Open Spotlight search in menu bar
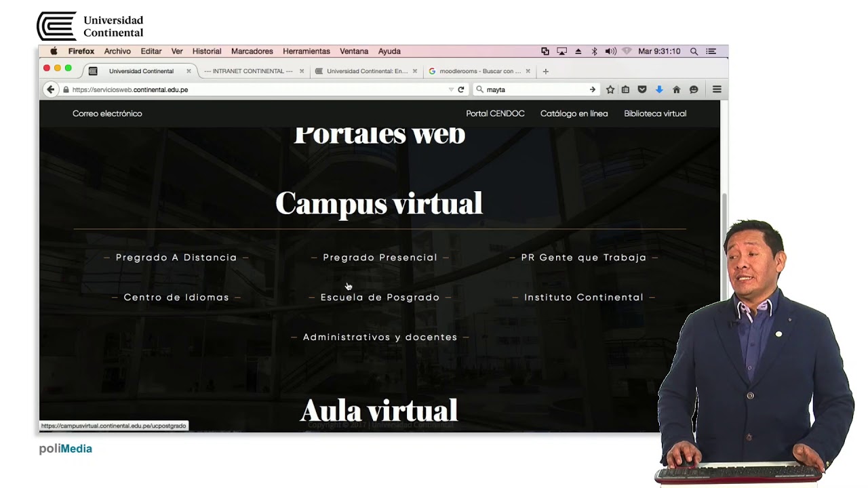Image resolution: width=868 pixels, height=488 pixels. click(x=694, y=52)
